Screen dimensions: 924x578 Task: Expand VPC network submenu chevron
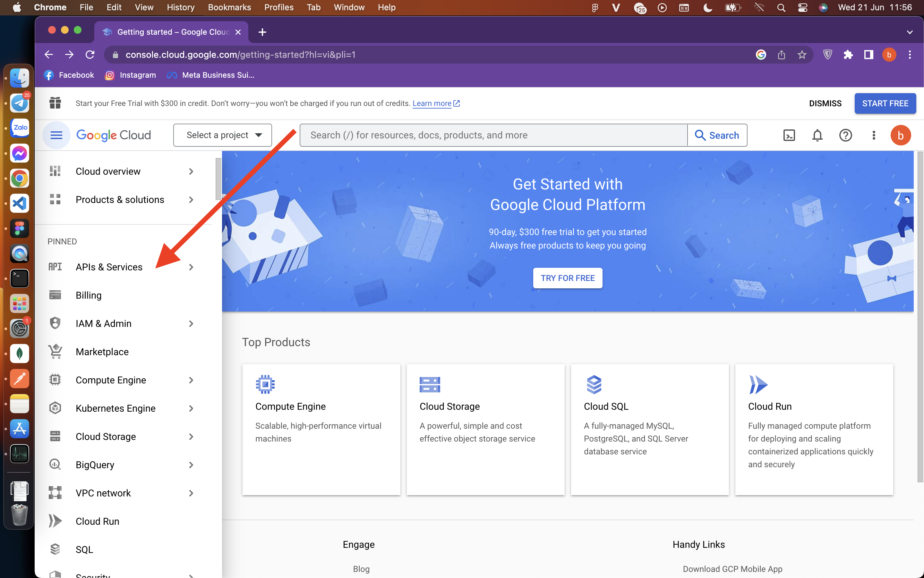pyautogui.click(x=191, y=493)
